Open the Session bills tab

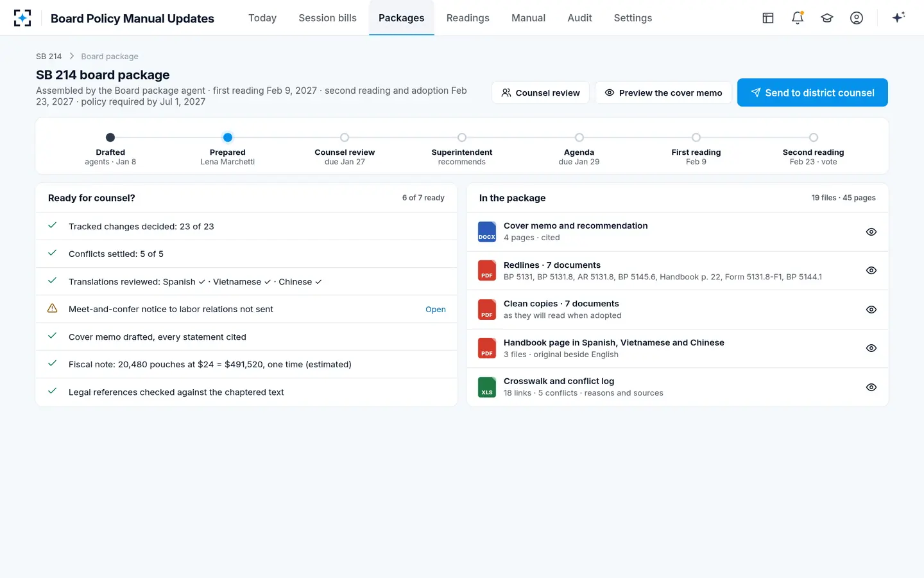(x=327, y=18)
